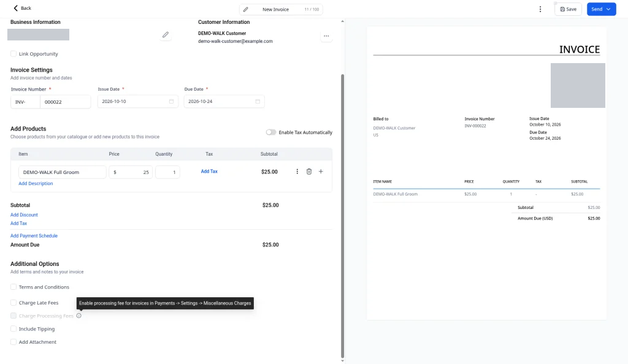The width and height of the screenshot is (628, 364).
Task: Check the Add Attachment option
Action: tap(13, 342)
